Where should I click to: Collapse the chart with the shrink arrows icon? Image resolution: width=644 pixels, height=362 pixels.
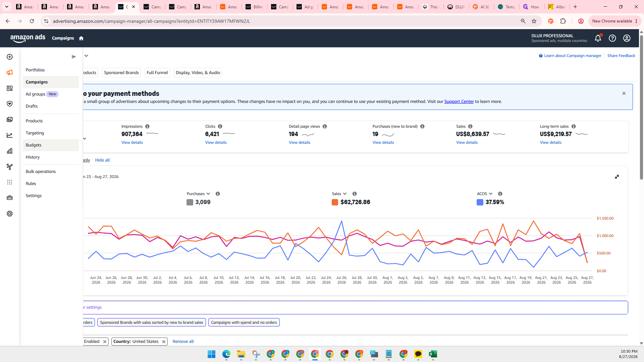tap(617, 177)
